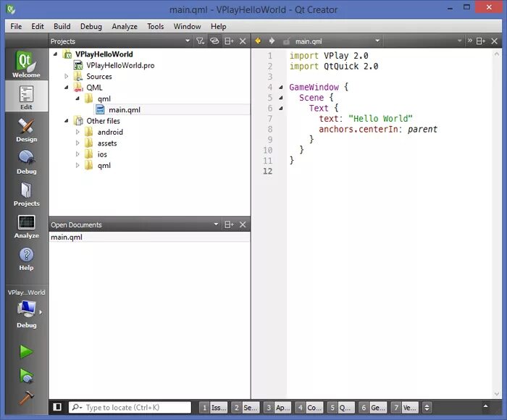Open the Projects view type dropdown

click(187, 41)
